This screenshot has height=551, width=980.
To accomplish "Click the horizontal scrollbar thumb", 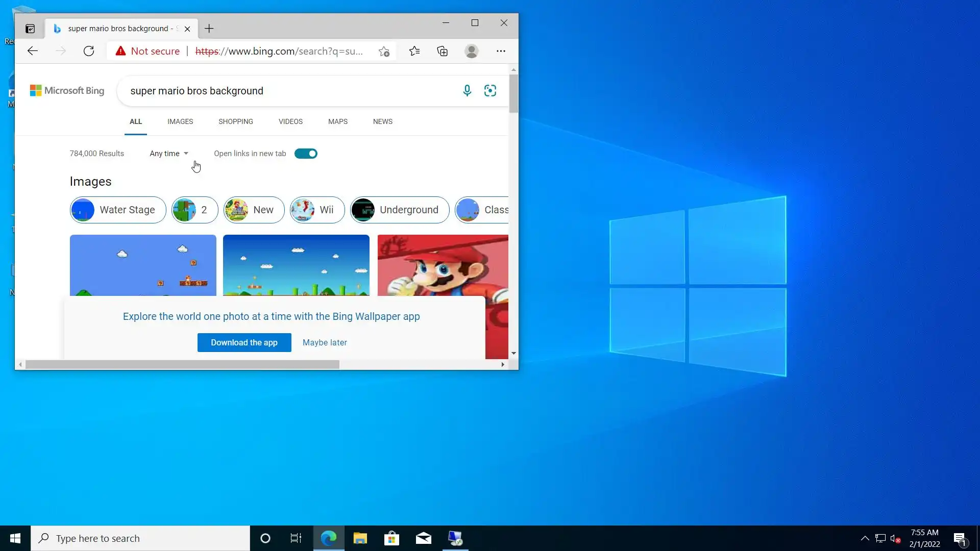I will pyautogui.click(x=182, y=364).
